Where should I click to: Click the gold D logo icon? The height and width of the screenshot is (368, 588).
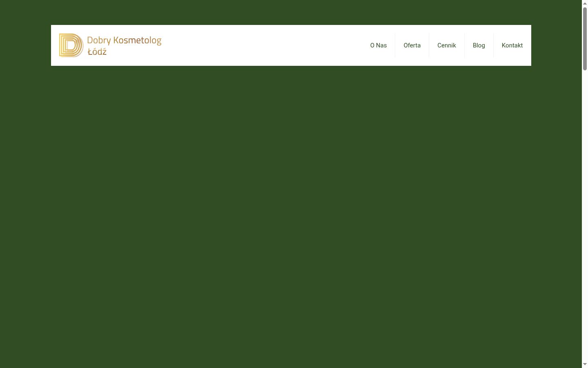pyautogui.click(x=71, y=45)
